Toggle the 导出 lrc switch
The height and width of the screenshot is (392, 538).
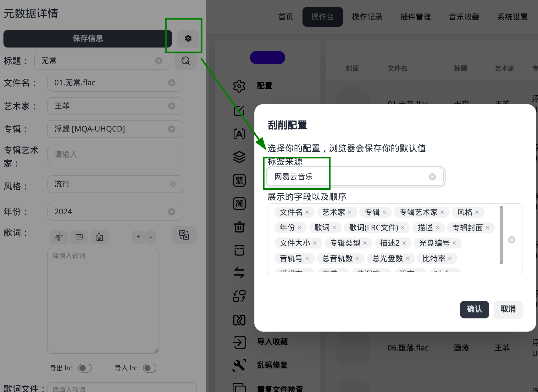[x=85, y=368]
